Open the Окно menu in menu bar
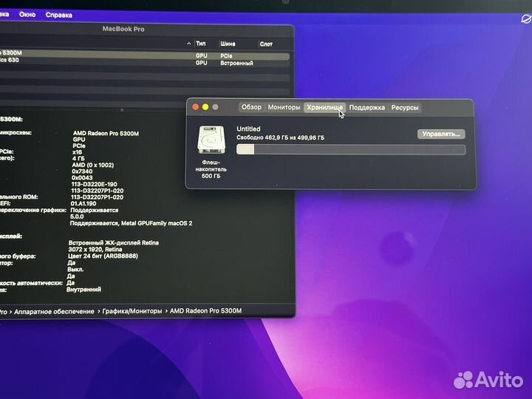Viewport: 532px width, 399px height. click(x=27, y=15)
